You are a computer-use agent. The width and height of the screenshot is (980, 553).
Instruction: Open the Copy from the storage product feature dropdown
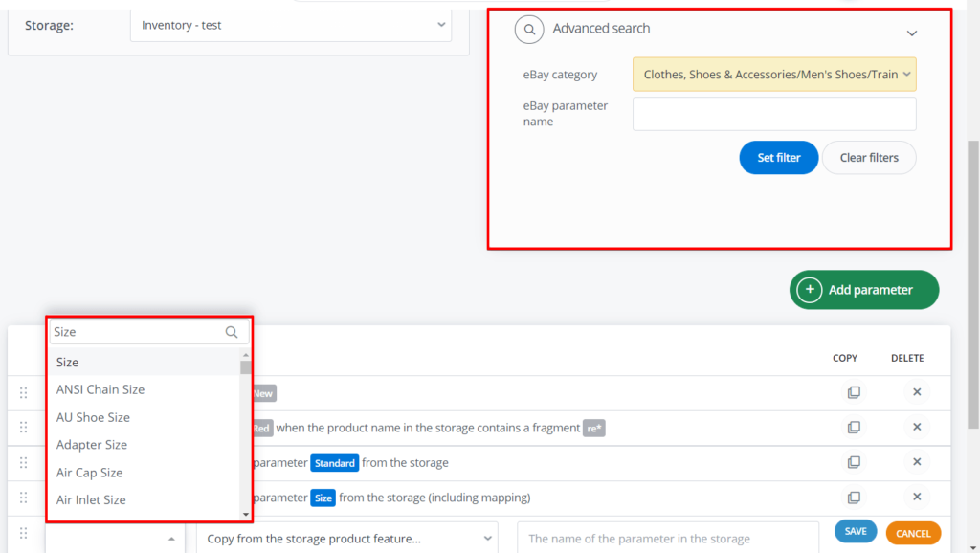point(347,538)
